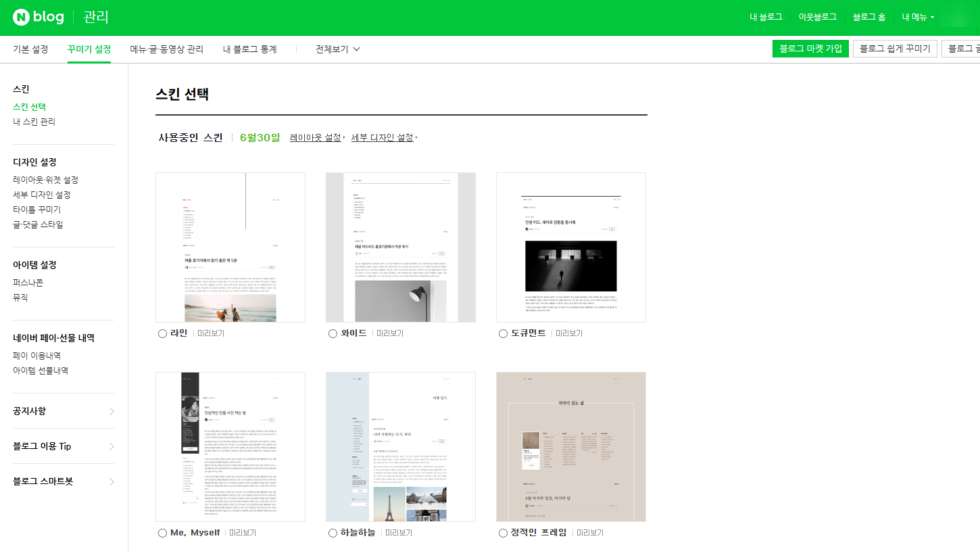The height and width of the screenshot is (551, 980).
Task: Open 레이아웃·위젯 설정 in sidebar
Action: point(45,180)
